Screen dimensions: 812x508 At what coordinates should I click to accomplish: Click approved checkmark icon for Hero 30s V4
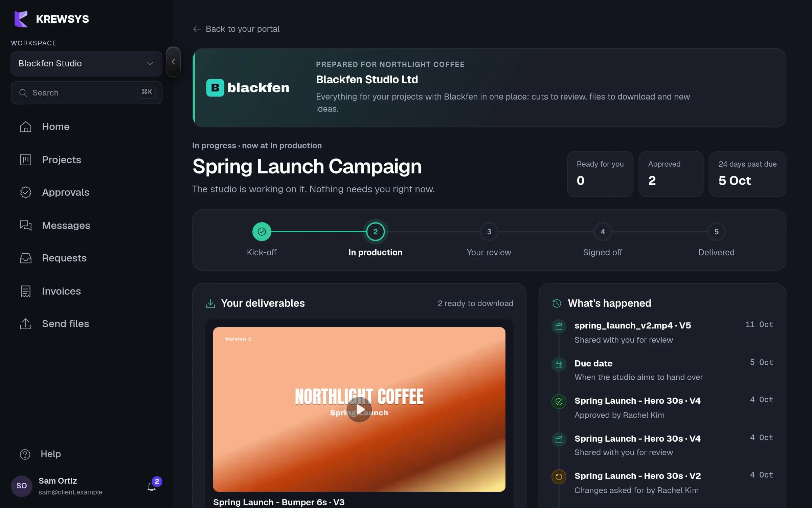559,402
